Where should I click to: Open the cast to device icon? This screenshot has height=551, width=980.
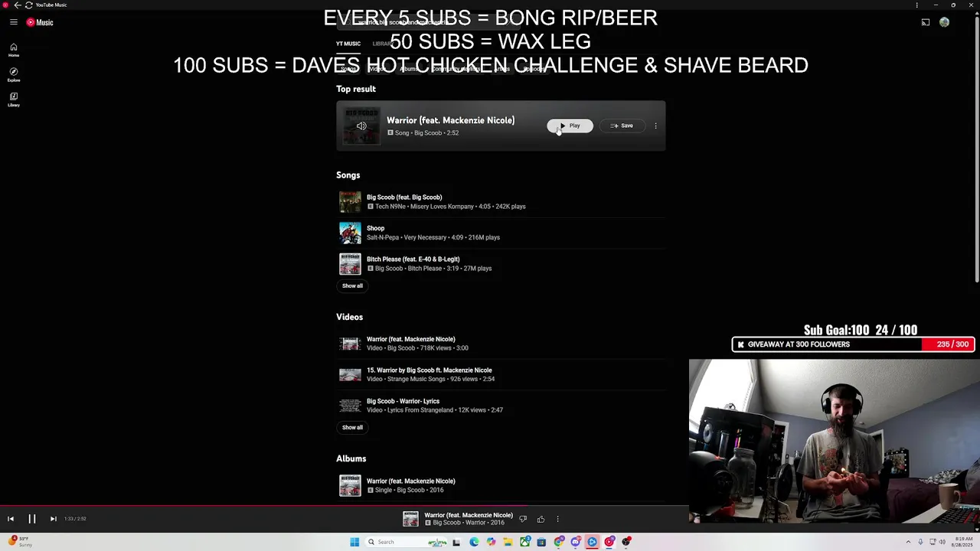pos(925,22)
